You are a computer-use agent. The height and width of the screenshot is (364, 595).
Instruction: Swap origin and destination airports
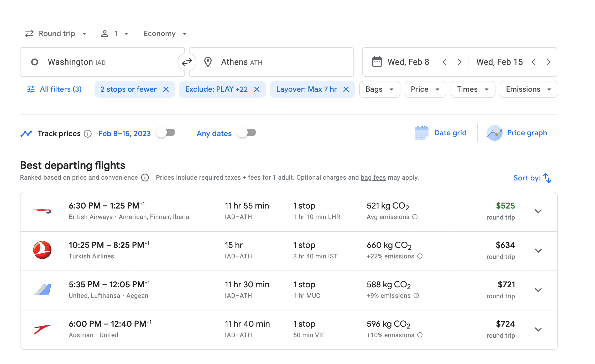187,62
